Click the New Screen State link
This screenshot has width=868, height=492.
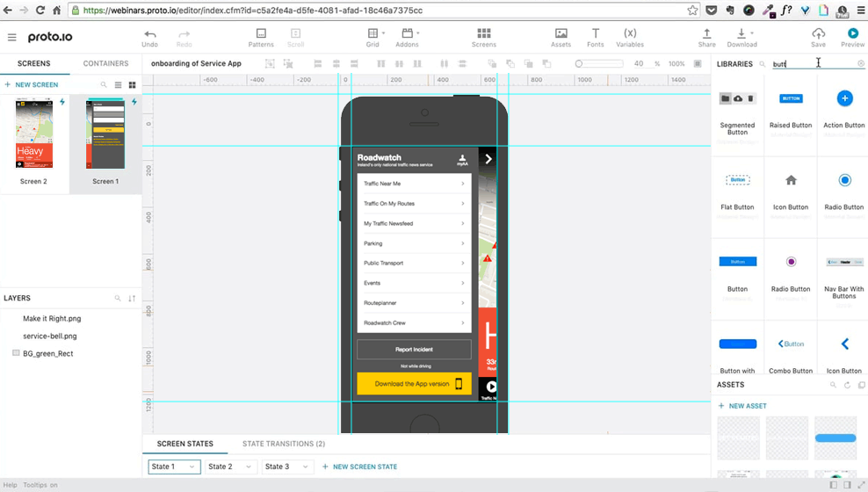tap(359, 467)
